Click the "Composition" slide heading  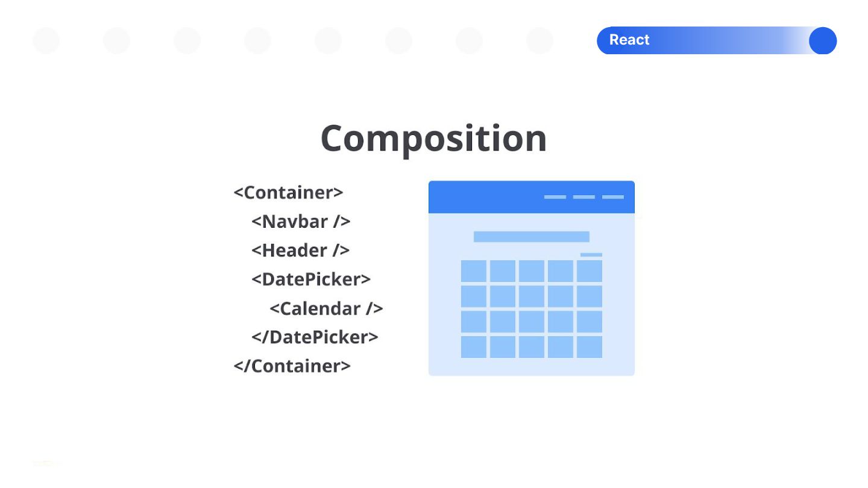[433, 138]
